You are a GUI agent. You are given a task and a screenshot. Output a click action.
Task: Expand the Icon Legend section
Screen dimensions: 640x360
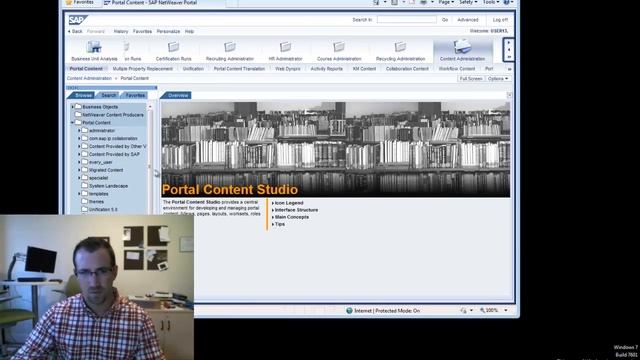tap(287, 203)
